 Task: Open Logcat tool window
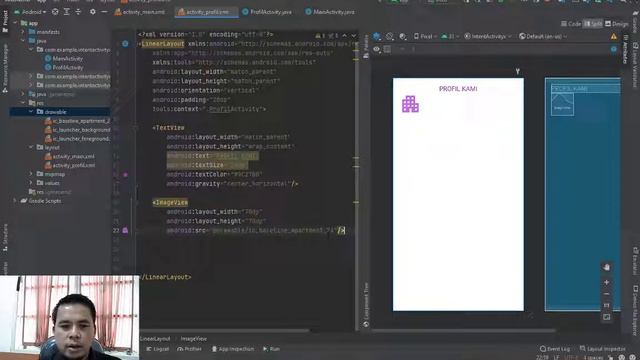[158, 349]
